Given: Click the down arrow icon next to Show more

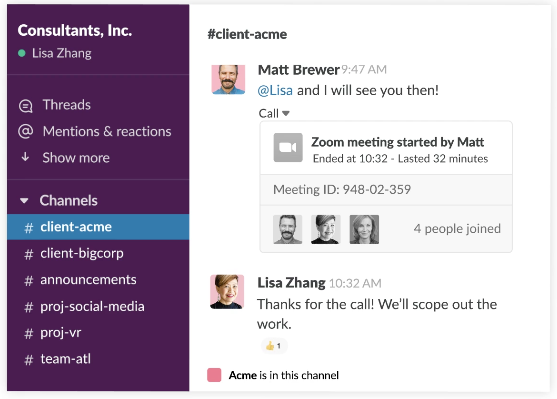Looking at the screenshot, I should (25, 157).
